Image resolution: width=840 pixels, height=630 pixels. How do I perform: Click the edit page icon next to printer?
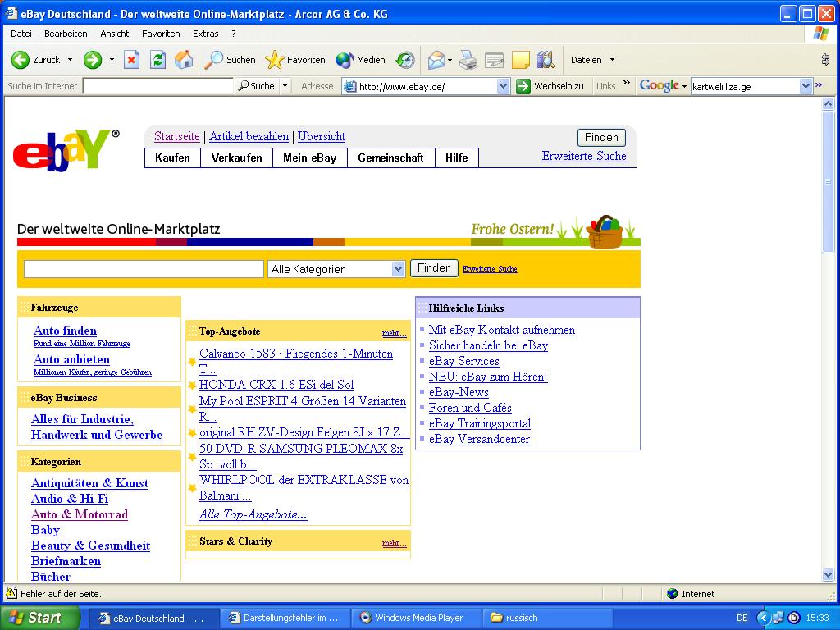(494, 59)
